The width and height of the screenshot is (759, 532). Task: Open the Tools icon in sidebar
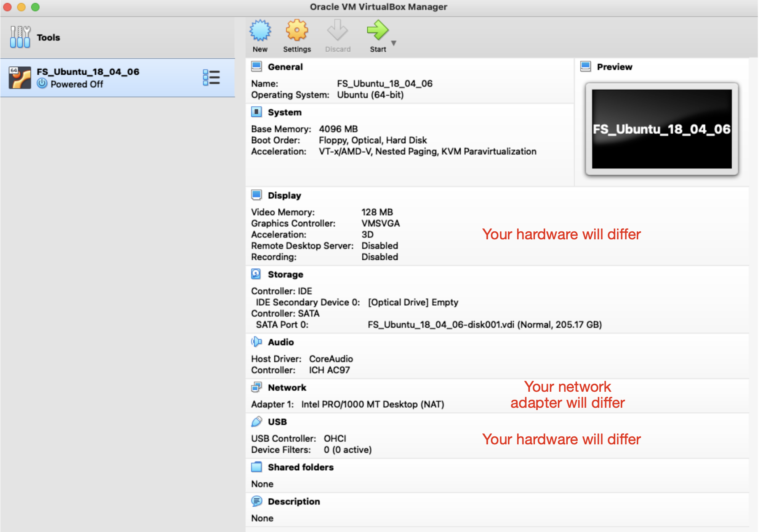(x=20, y=37)
